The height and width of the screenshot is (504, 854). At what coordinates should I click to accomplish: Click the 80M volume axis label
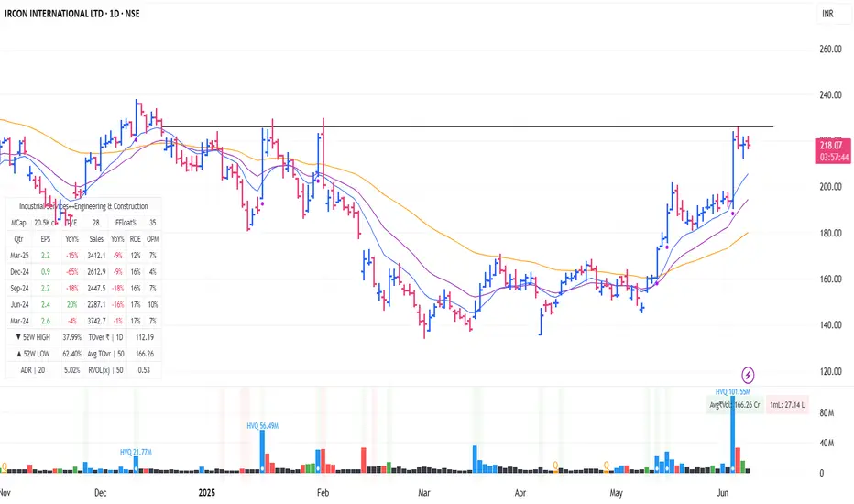(827, 413)
